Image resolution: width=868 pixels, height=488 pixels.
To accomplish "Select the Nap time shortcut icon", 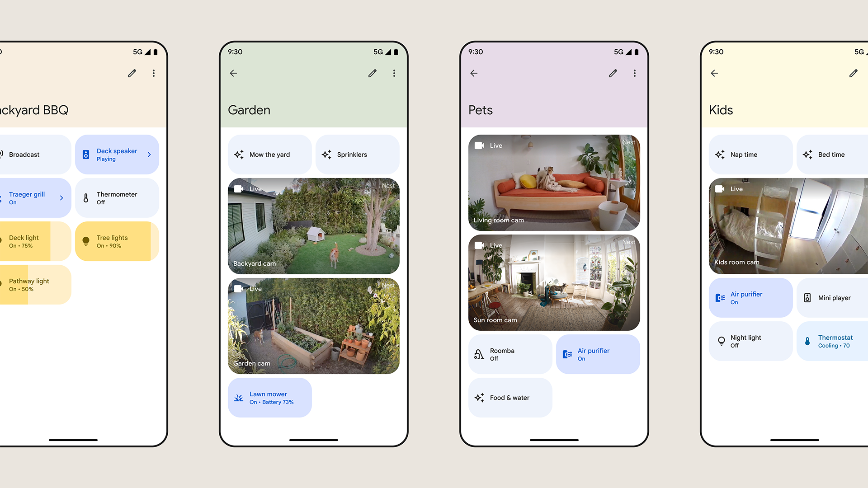I will click(x=720, y=155).
